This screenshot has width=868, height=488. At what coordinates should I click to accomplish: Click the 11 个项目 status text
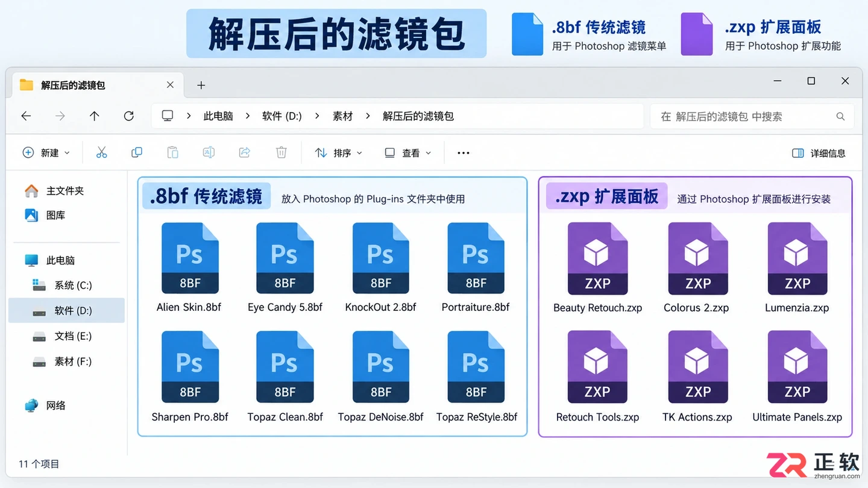(x=39, y=464)
